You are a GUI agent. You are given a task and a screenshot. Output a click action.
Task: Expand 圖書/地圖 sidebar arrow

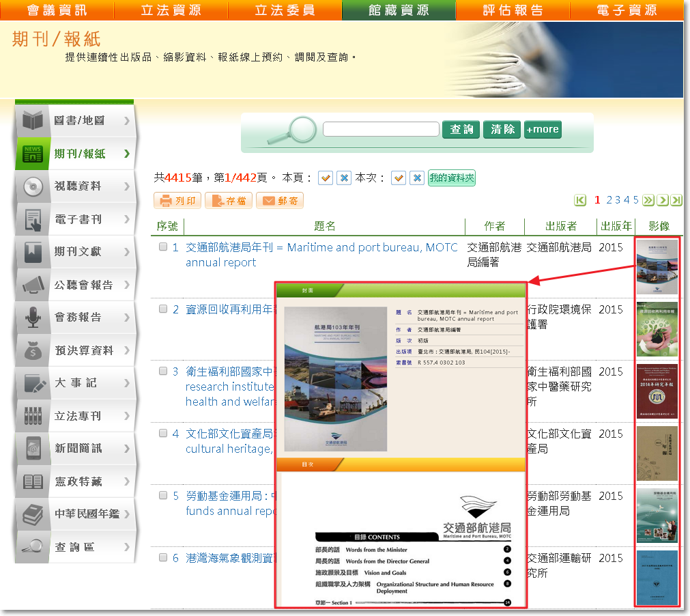point(127,121)
